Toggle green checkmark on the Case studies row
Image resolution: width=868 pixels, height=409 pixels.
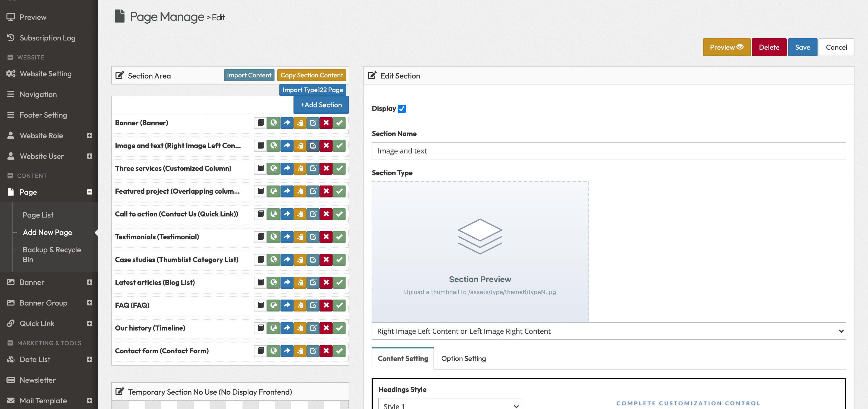tap(339, 260)
